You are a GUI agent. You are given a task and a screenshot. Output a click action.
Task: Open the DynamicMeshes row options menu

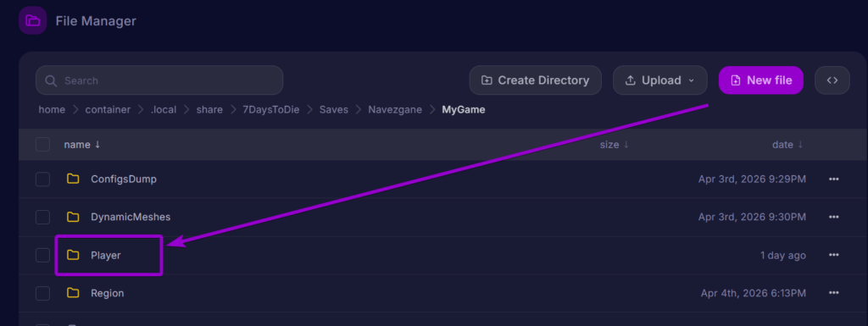pyautogui.click(x=834, y=217)
